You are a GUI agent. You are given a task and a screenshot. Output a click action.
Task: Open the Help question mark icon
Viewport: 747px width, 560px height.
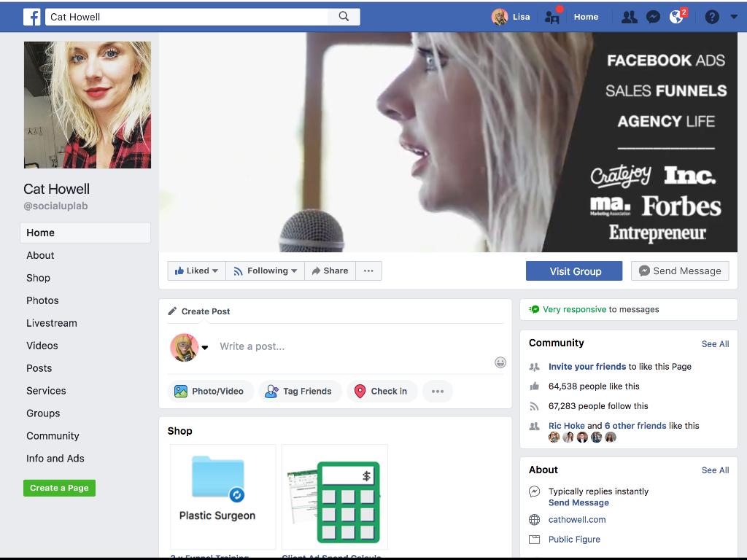click(x=712, y=17)
